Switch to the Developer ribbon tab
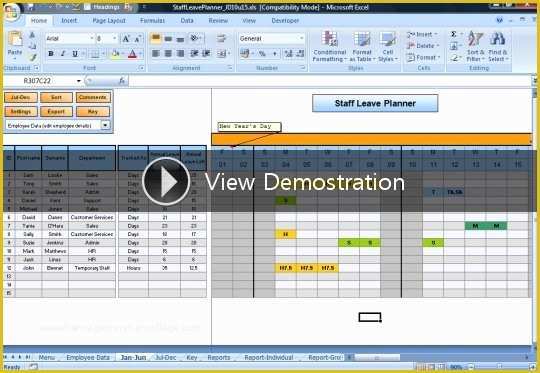The image size is (540, 373). [285, 21]
